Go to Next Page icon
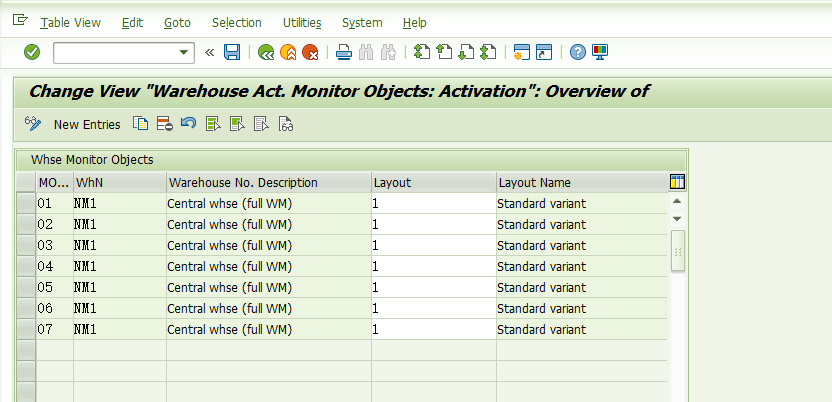This screenshot has width=832, height=402. click(x=466, y=52)
